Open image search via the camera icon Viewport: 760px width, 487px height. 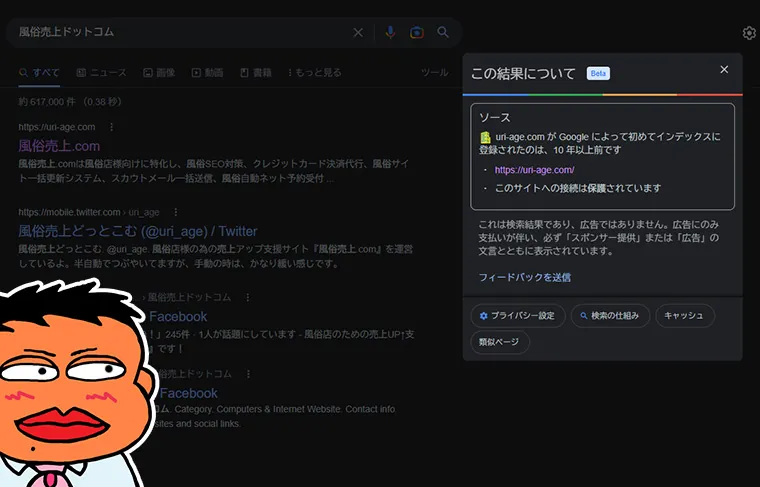click(417, 32)
